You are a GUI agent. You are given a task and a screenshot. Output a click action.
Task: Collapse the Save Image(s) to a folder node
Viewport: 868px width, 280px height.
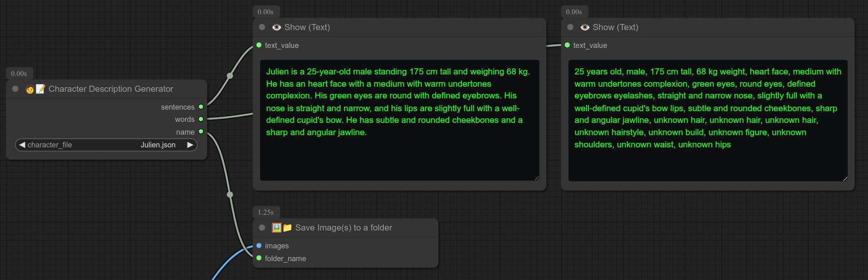point(262,227)
